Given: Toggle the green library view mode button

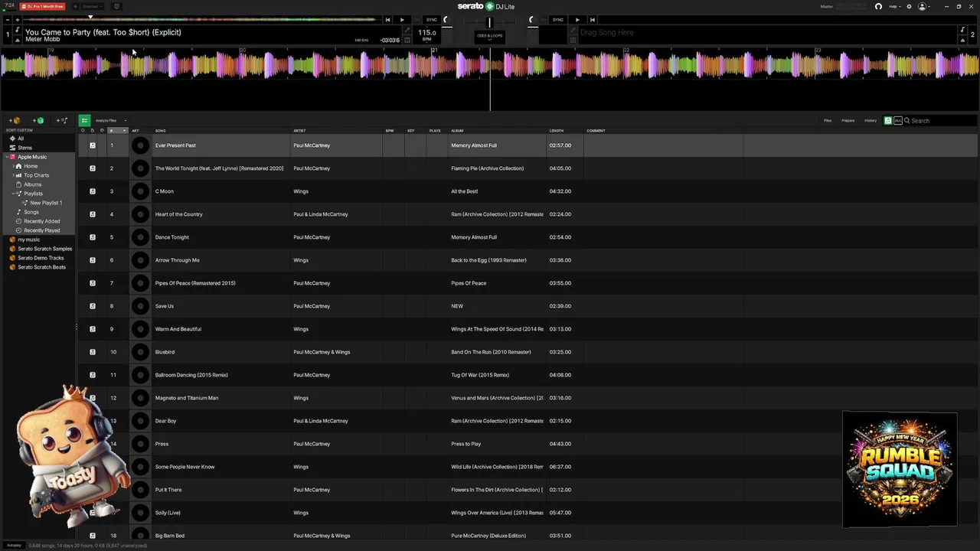Looking at the screenshot, I should [x=84, y=120].
